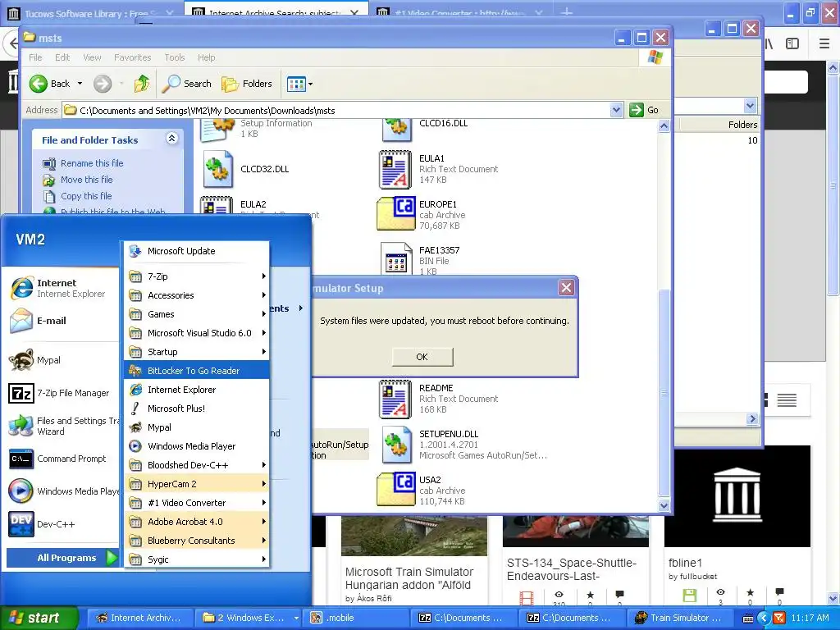840x630 pixels.
Task: Launch Mypal from the programs list
Action: [x=197, y=427]
